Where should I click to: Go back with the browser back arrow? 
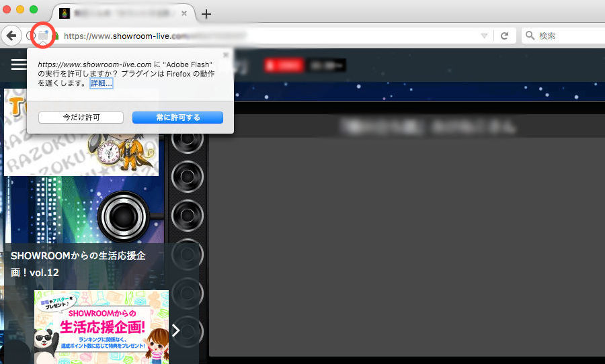(x=11, y=36)
